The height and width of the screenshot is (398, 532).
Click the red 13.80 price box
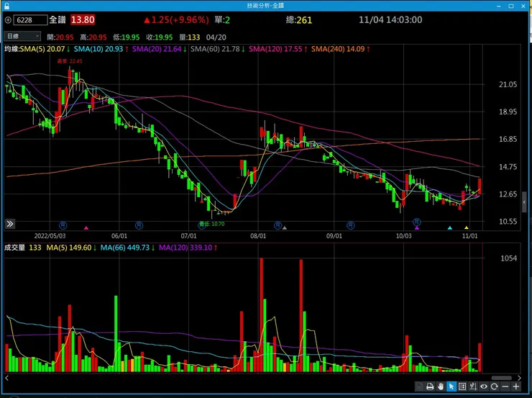click(x=83, y=20)
